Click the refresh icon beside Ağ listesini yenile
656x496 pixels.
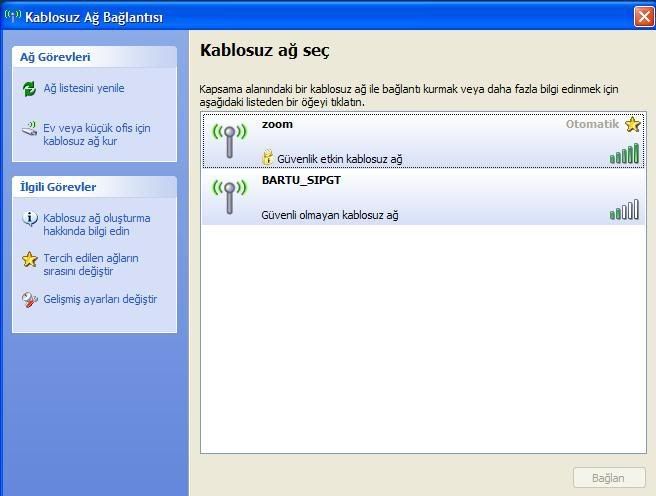(29, 88)
